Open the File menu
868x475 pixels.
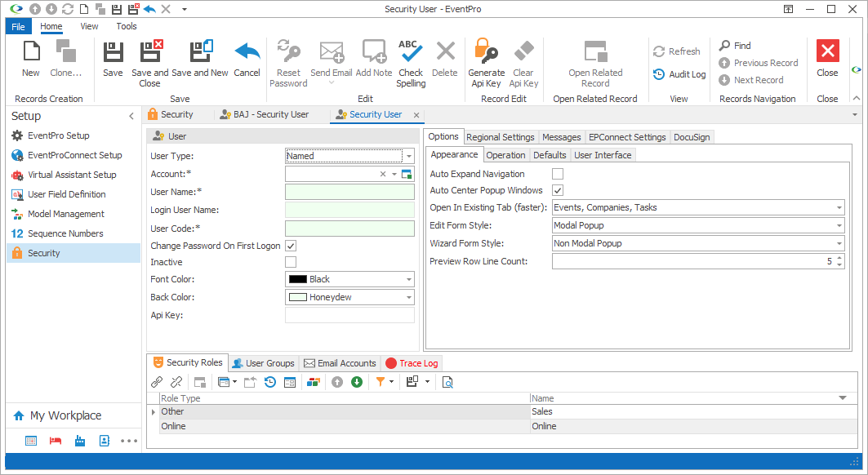point(18,27)
